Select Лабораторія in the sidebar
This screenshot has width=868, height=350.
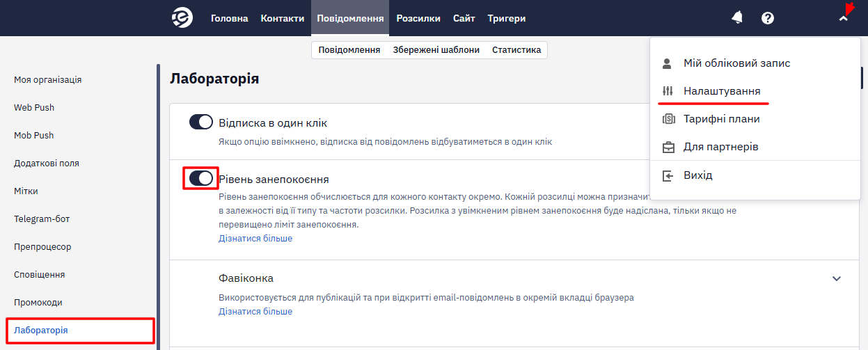(x=41, y=331)
